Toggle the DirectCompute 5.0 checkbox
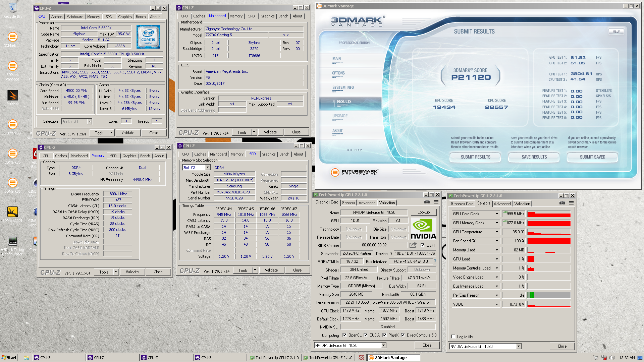 pos(403,335)
